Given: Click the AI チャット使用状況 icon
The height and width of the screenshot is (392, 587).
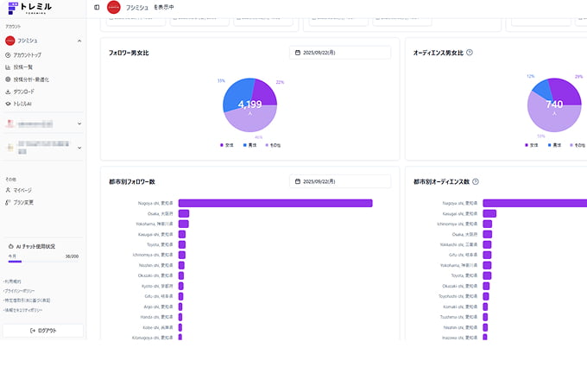Looking at the screenshot, I should [9, 246].
